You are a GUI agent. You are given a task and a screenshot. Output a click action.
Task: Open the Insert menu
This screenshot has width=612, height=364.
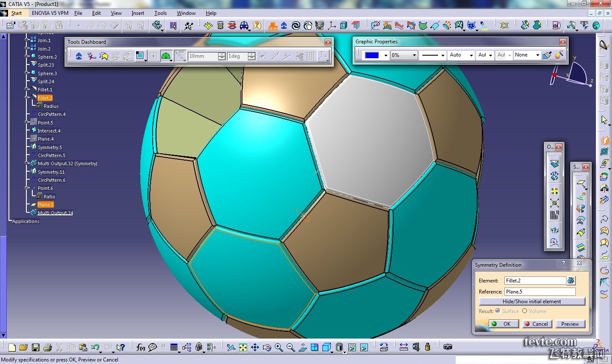click(138, 13)
